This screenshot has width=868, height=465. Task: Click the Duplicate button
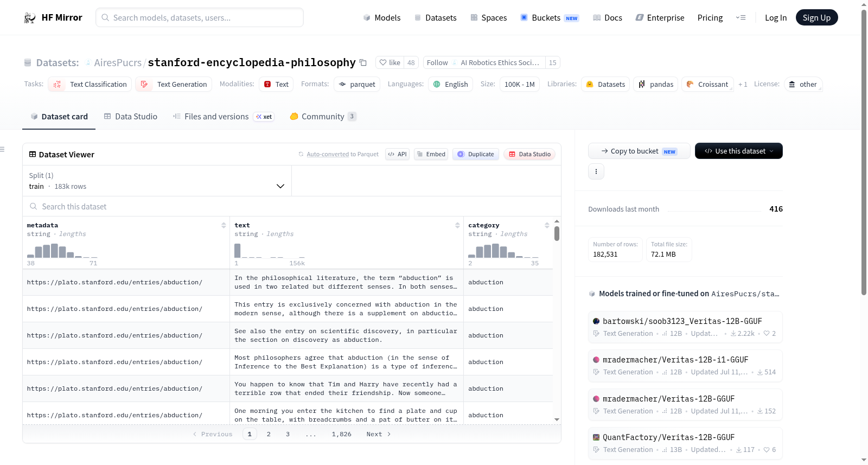pos(476,154)
